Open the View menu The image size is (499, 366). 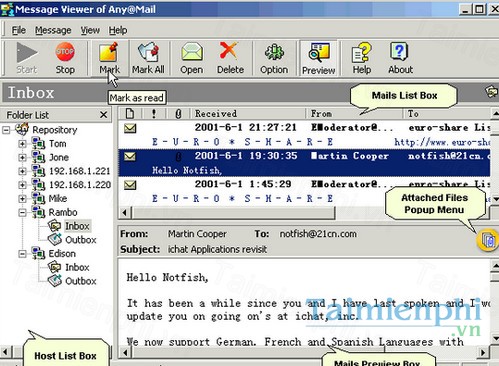pyautogui.click(x=90, y=30)
